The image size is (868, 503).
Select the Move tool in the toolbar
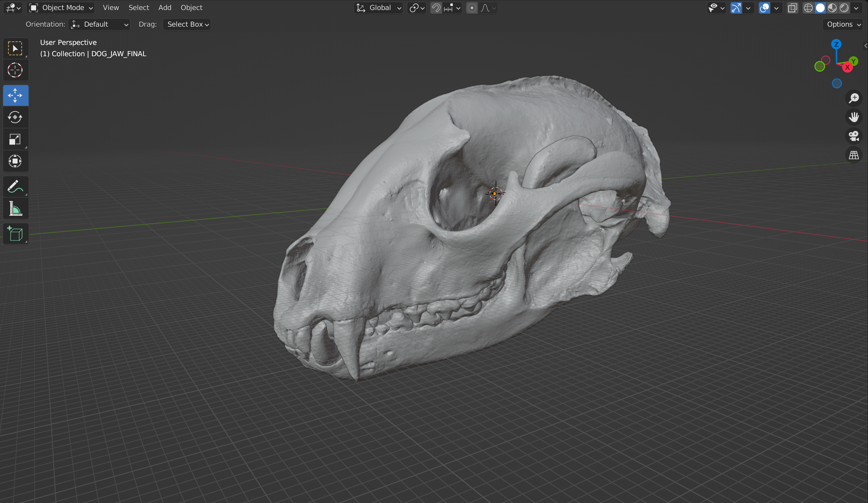click(x=15, y=95)
